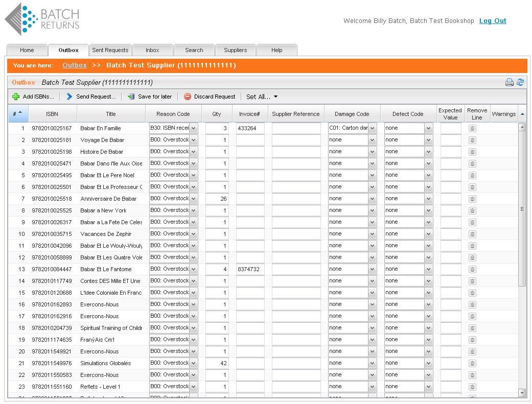Remove the row 4 line with trash icon
The image size is (532, 404).
[x=472, y=163]
